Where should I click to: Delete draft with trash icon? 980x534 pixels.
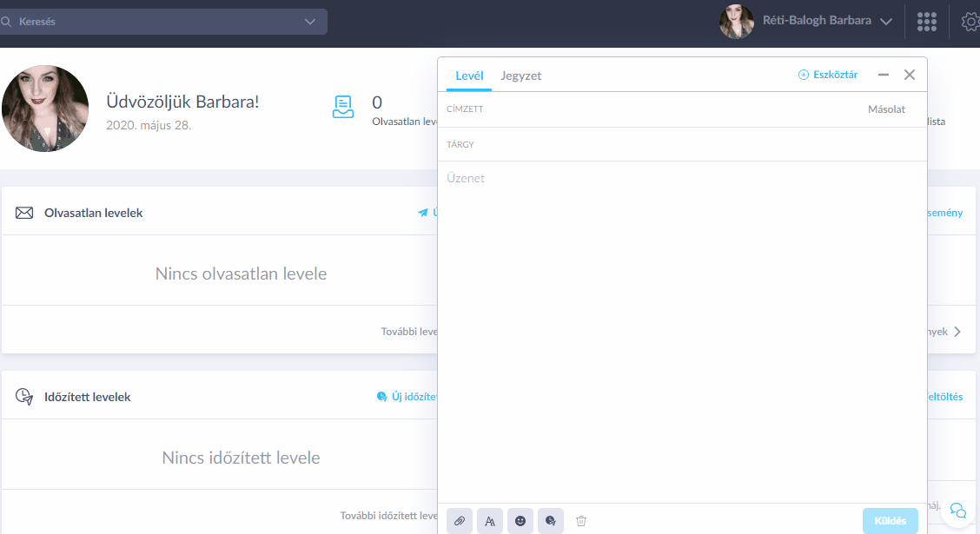581,521
